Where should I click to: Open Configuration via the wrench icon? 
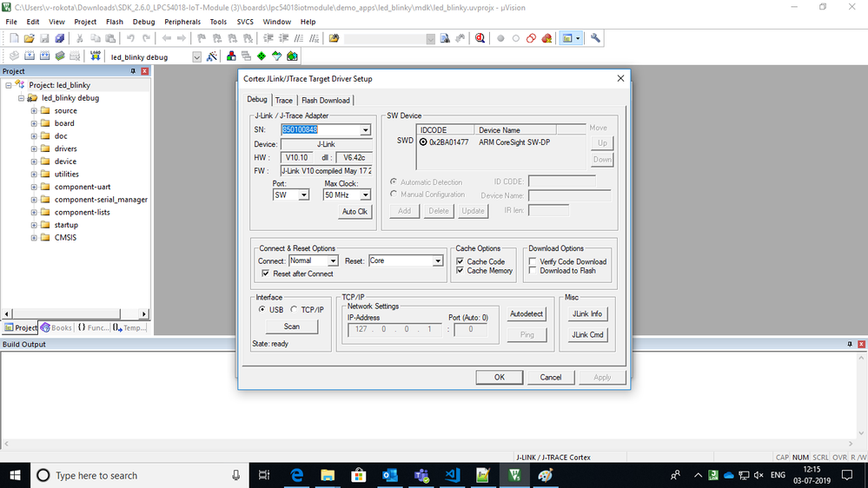click(595, 38)
